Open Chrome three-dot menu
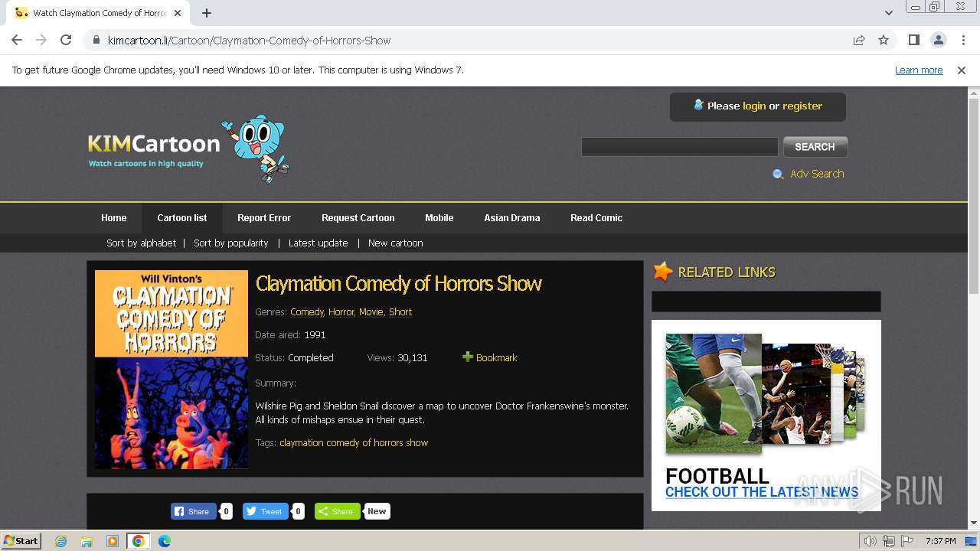 tap(963, 40)
